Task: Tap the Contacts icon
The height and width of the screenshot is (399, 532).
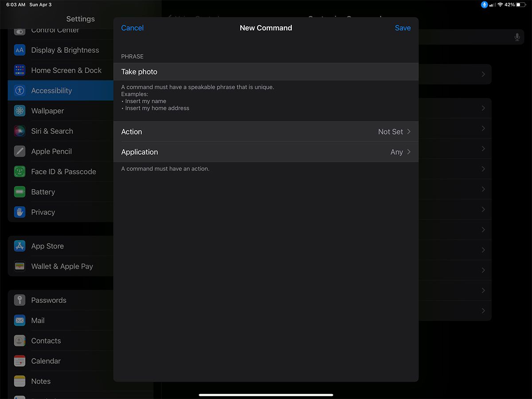Action: click(x=20, y=341)
